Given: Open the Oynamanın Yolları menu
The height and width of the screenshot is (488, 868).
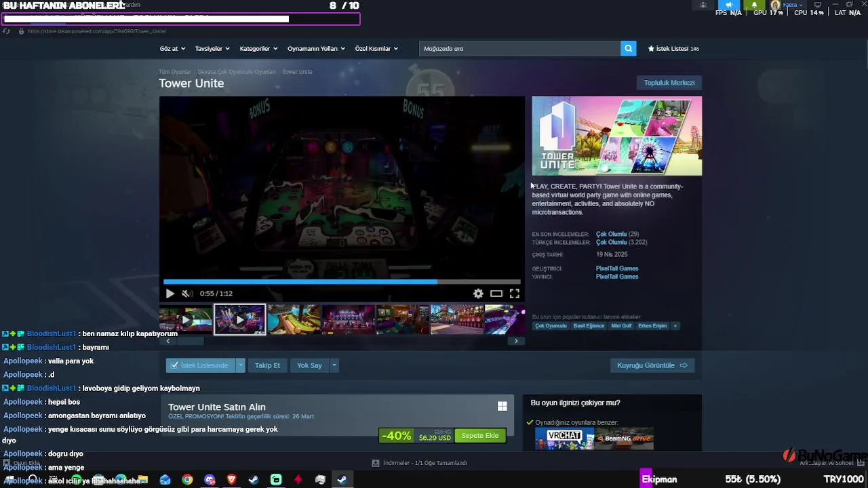Looking at the screenshot, I should [316, 49].
